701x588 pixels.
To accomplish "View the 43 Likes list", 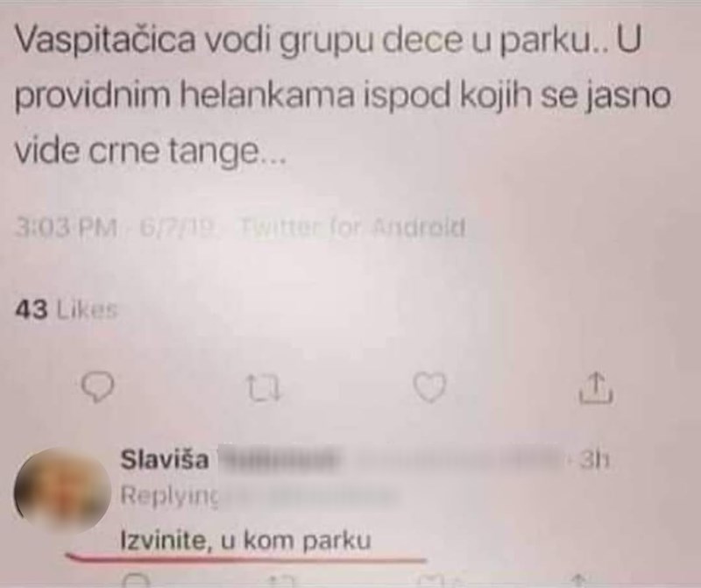I will click(67, 309).
